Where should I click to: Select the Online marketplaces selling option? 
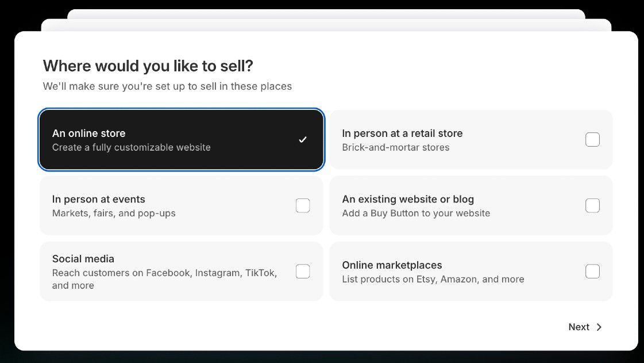coord(471,271)
